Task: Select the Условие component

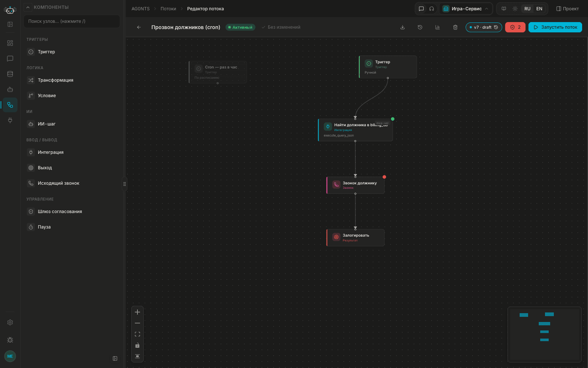Action: click(72, 96)
